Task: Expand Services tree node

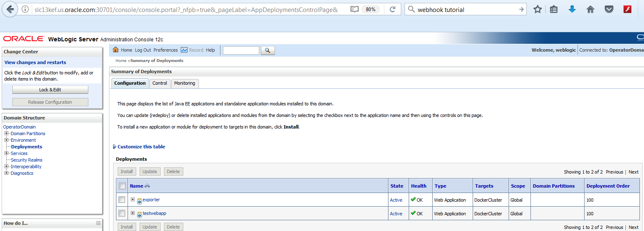Action: click(7, 153)
